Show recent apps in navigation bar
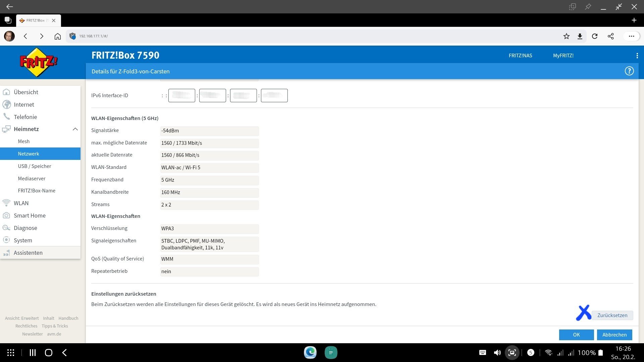This screenshot has height=362, width=644. 33,353
